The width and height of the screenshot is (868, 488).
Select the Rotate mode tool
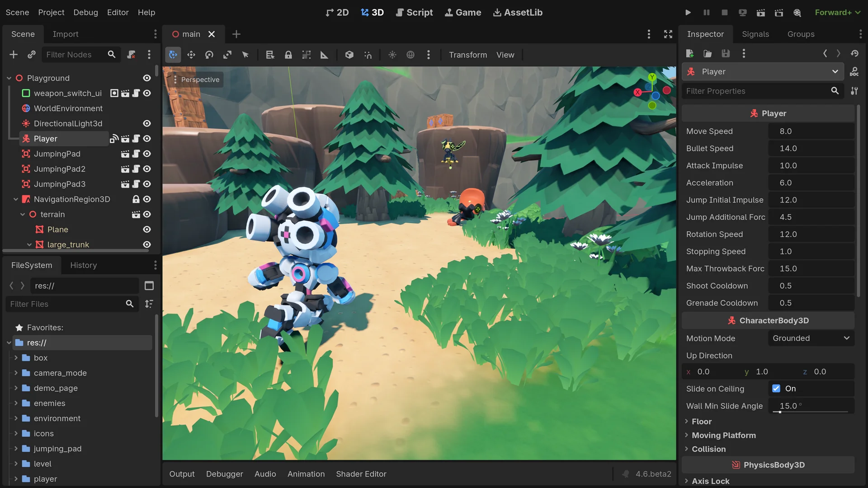click(x=209, y=55)
